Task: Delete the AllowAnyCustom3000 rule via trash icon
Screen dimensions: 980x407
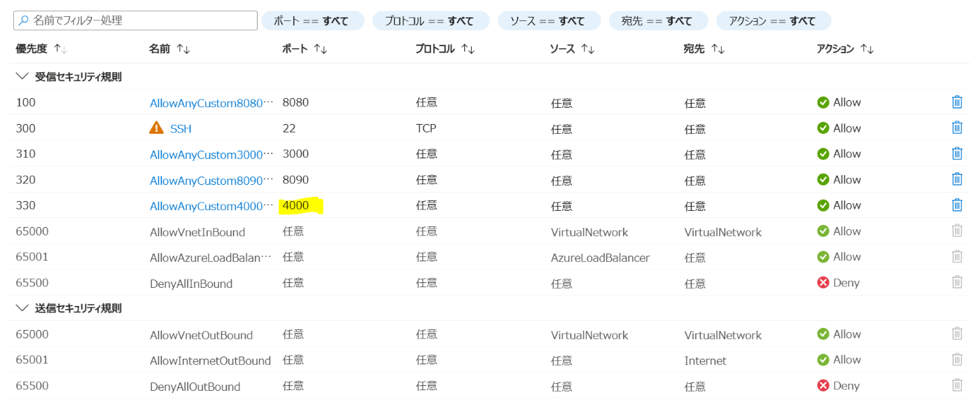Action: (957, 153)
